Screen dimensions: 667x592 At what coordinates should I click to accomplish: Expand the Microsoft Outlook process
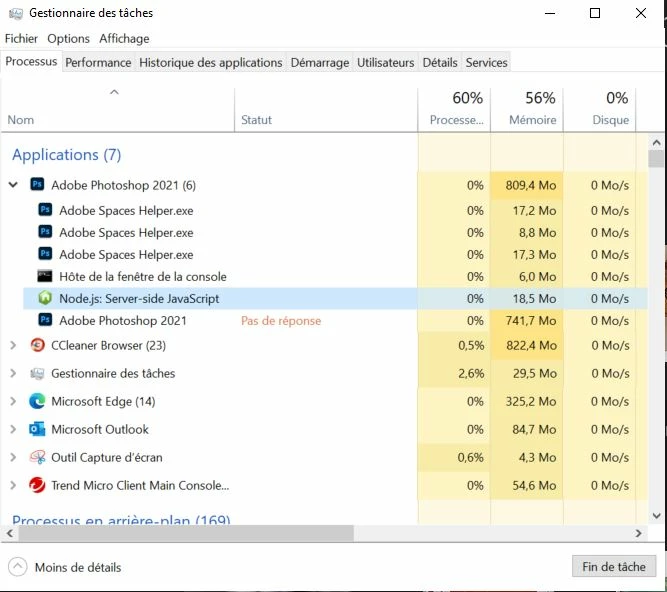(x=13, y=429)
